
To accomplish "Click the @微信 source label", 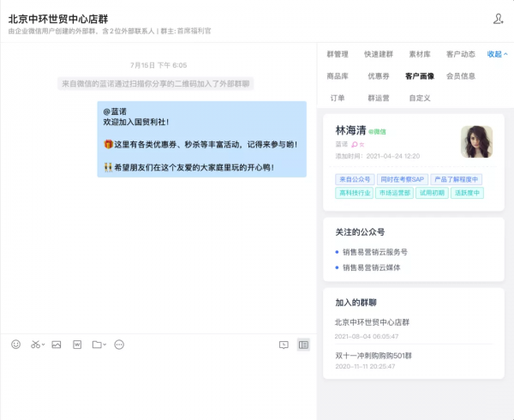I will [x=377, y=132].
